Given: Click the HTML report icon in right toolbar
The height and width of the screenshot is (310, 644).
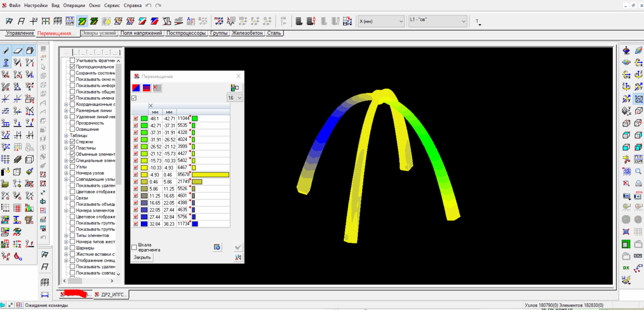Looking at the screenshot, I should pyautogui.click(x=638, y=195).
